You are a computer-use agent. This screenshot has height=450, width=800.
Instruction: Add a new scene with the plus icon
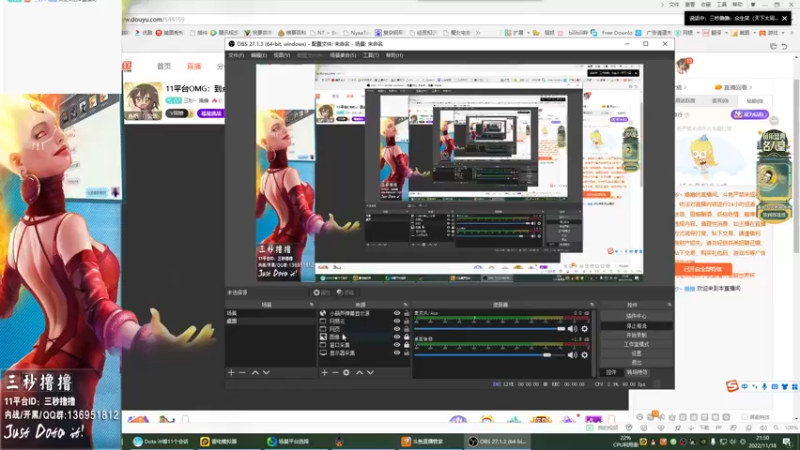[x=231, y=372]
